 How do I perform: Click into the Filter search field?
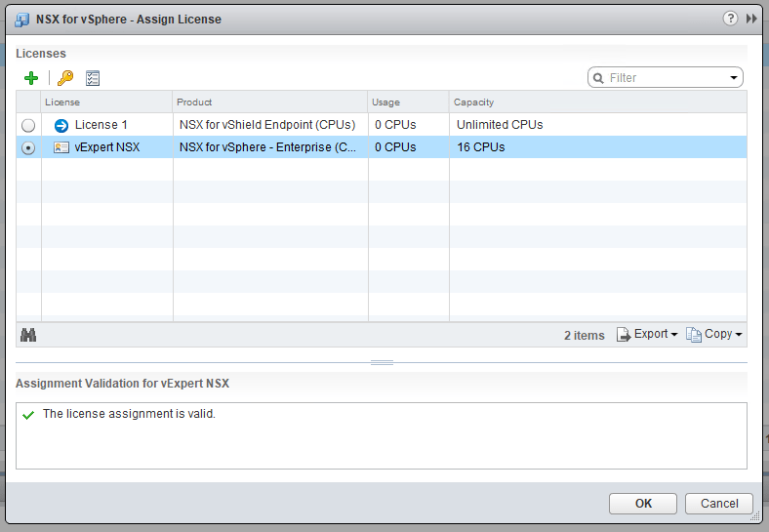[666, 78]
